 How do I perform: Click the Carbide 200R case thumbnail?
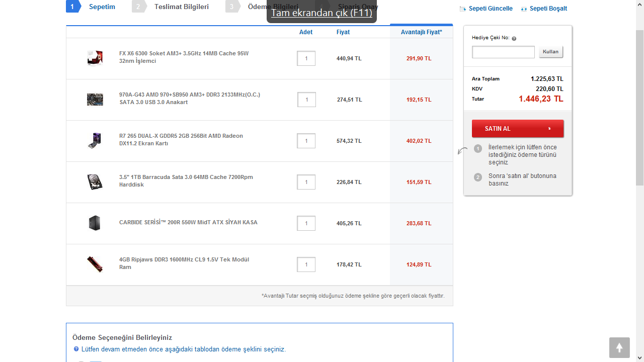[95, 223]
